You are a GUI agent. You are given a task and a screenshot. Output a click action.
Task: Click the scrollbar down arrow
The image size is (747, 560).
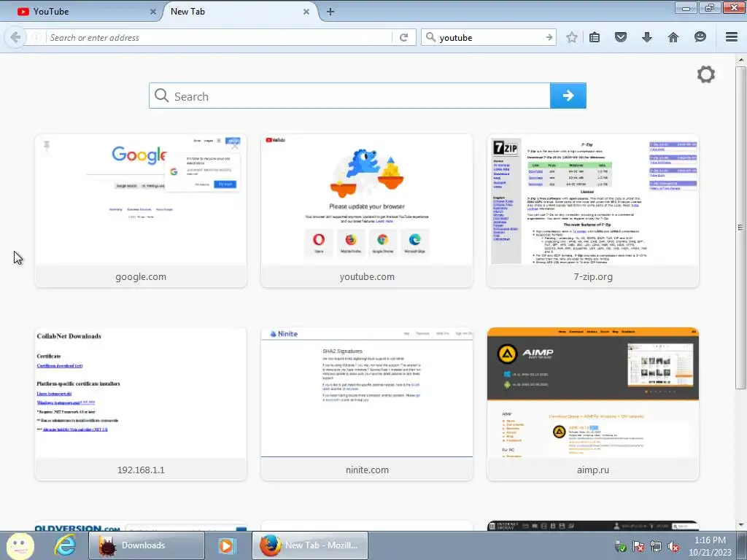740,525
